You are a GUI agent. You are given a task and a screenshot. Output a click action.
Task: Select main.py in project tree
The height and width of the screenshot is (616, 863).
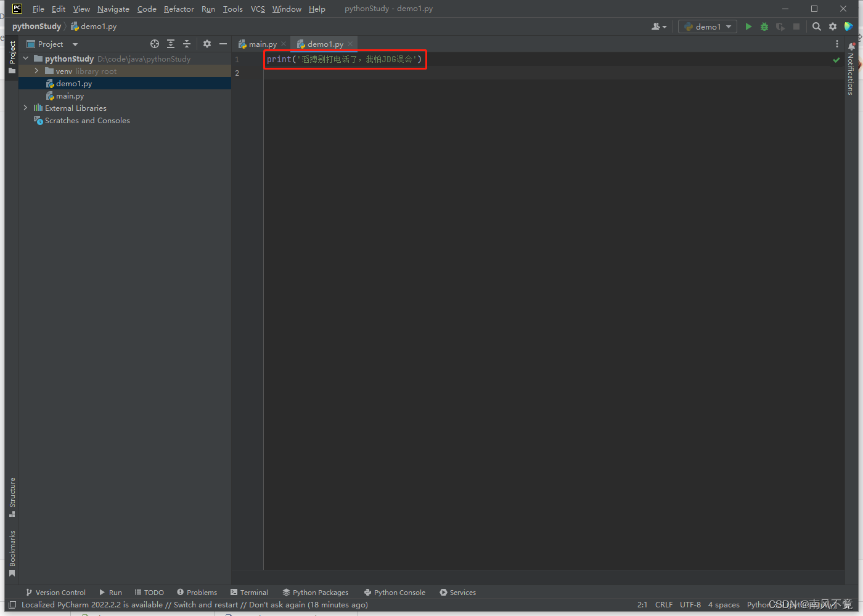pos(70,95)
